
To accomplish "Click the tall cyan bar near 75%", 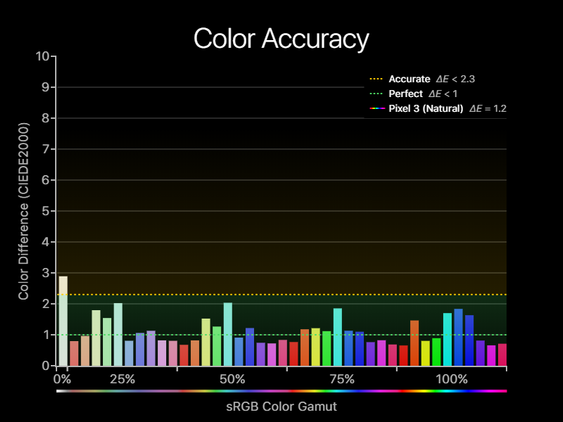I will click(x=338, y=337).
